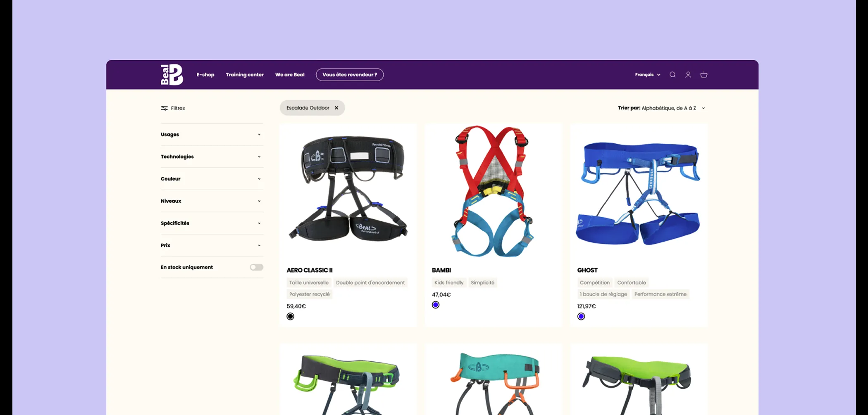Expand the Prix filter section
Image resolution: width=868 pixels, height=415 pixels.
[x=212, y=245]
